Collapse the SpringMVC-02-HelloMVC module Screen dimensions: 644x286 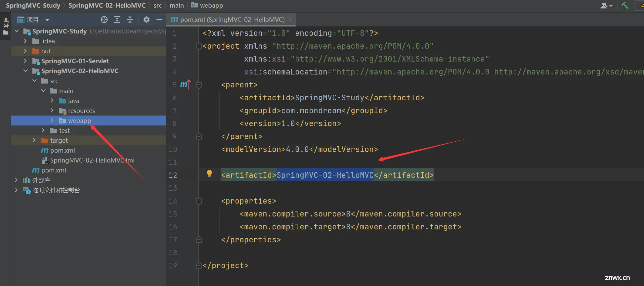[x=25, y=71]
